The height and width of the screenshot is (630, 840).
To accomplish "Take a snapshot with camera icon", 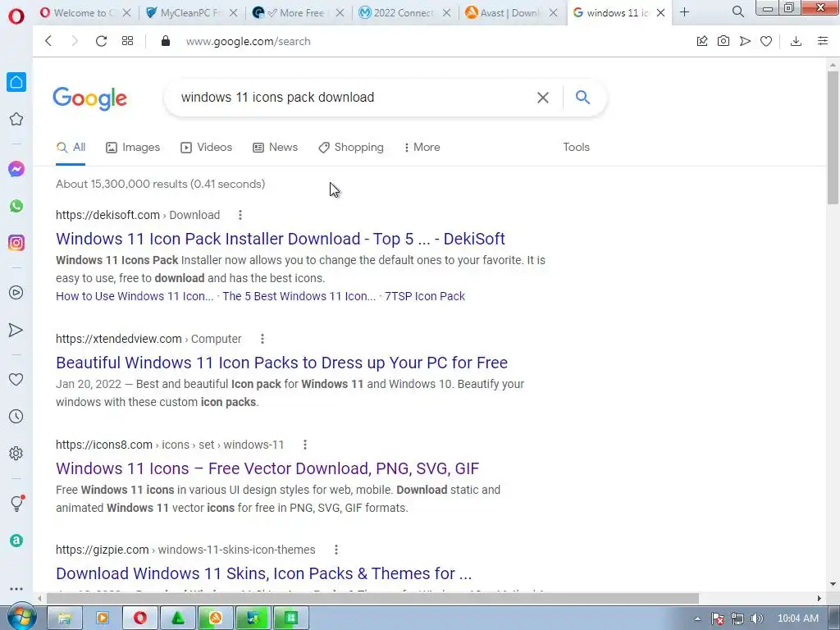I will [x=724, y=41].
